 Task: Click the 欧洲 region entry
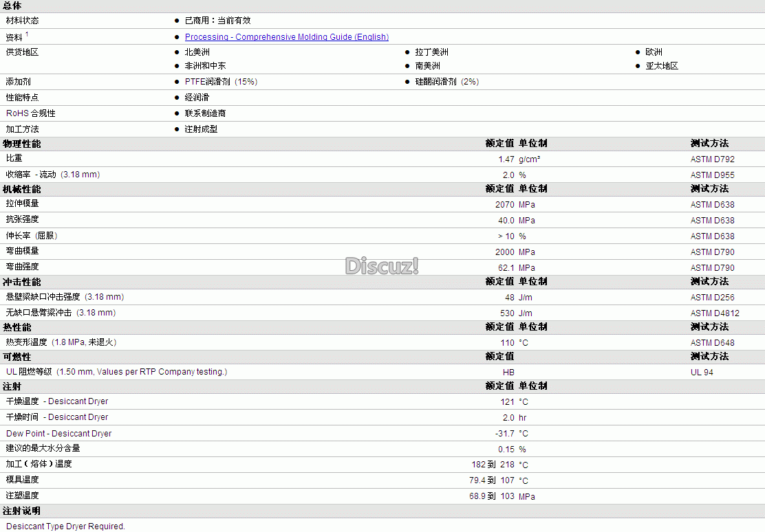654,52
